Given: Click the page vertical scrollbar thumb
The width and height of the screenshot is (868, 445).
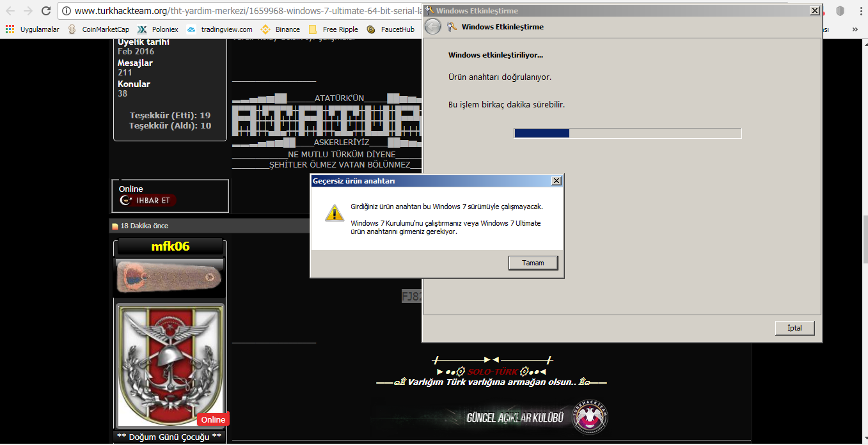Looking at the screenshot, I should click(864, 238).
